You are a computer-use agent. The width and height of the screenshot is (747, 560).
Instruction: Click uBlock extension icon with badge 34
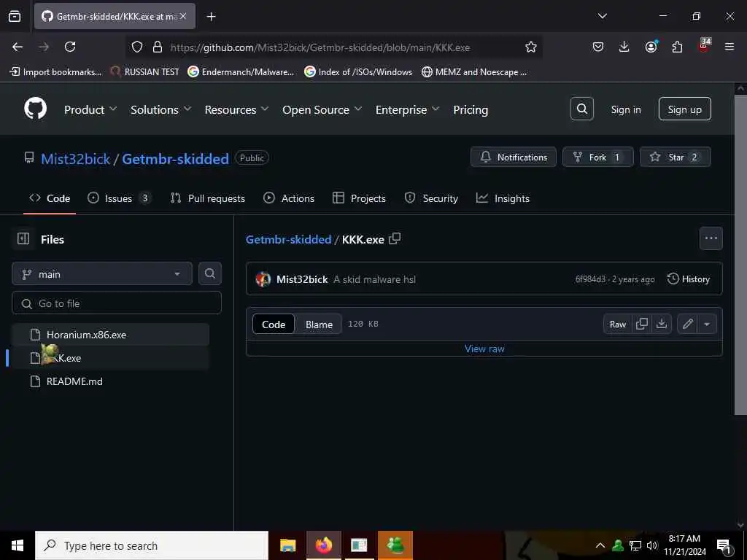click(704, 46)
